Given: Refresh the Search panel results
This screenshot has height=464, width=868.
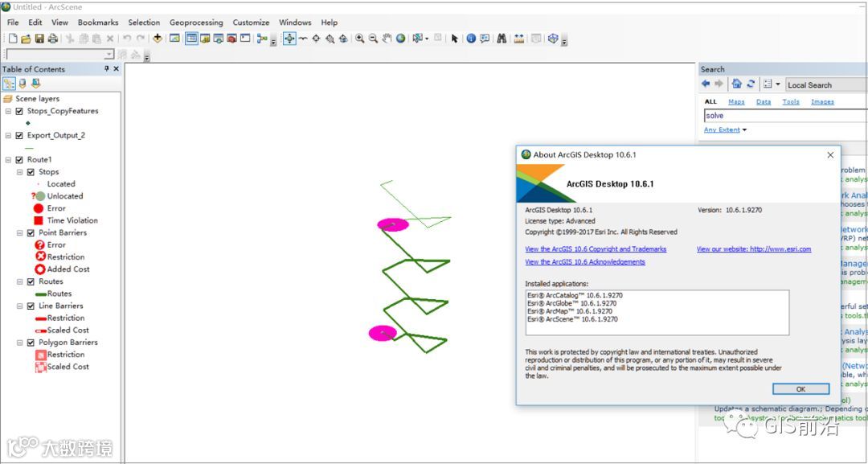Looking at the screenshot, I should [x=751, y=84].
